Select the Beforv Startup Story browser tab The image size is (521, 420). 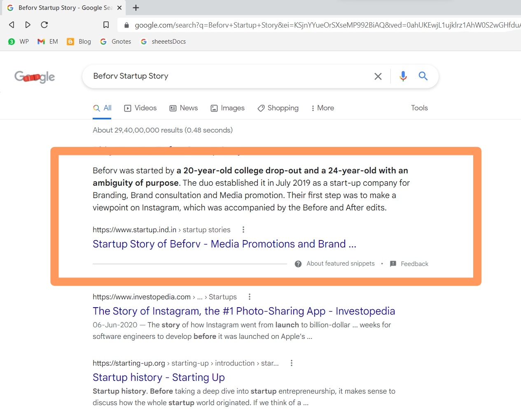tap(64, 7)
